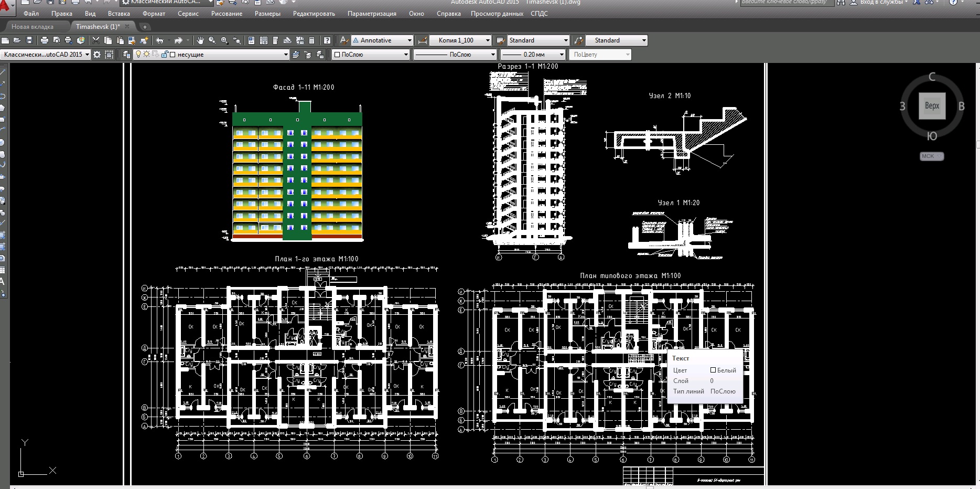
Task: Click the Copy icon
Action: (x=107, y=40)
